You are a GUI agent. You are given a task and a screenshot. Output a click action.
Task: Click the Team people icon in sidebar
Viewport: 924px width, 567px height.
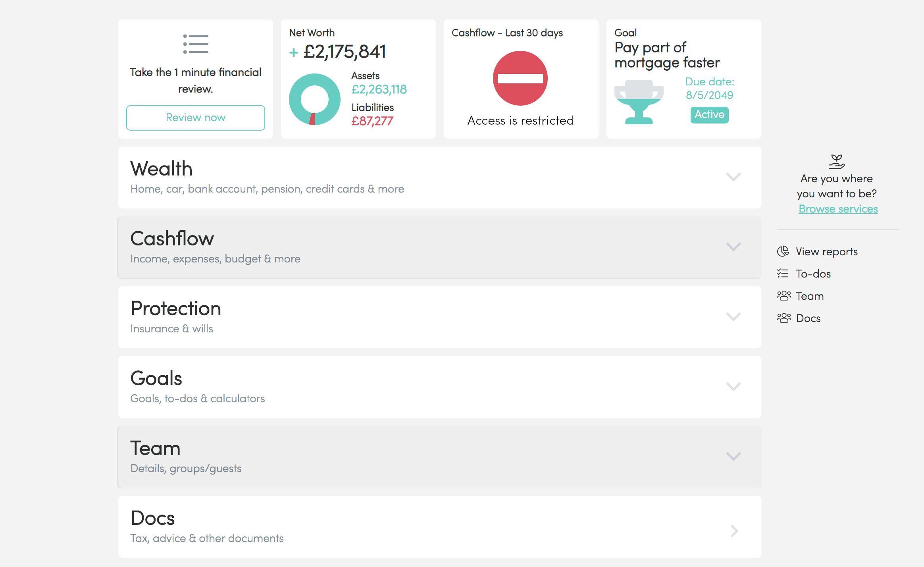(x=784, y=296)
